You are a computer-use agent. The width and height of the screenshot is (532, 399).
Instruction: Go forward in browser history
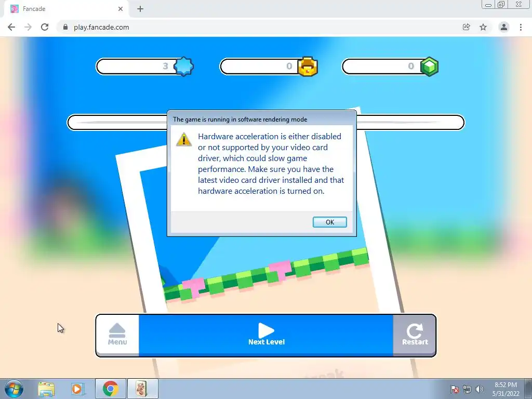click(x=28, y=27)
